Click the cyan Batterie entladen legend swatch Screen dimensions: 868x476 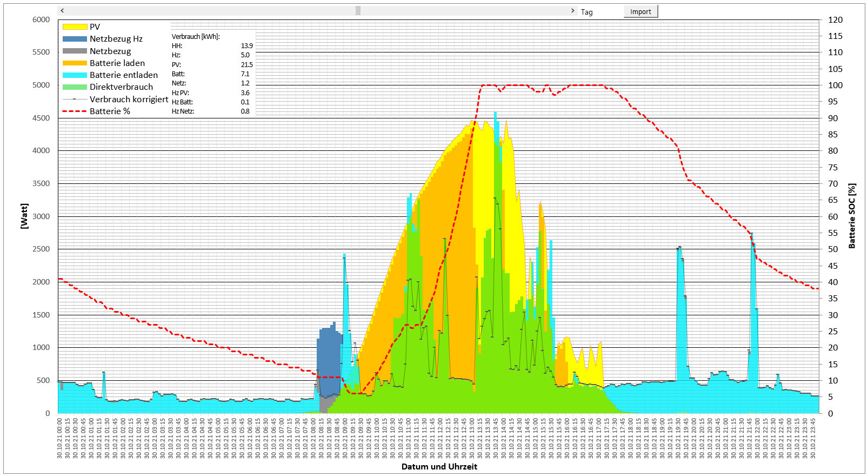(x=75, y=75)
